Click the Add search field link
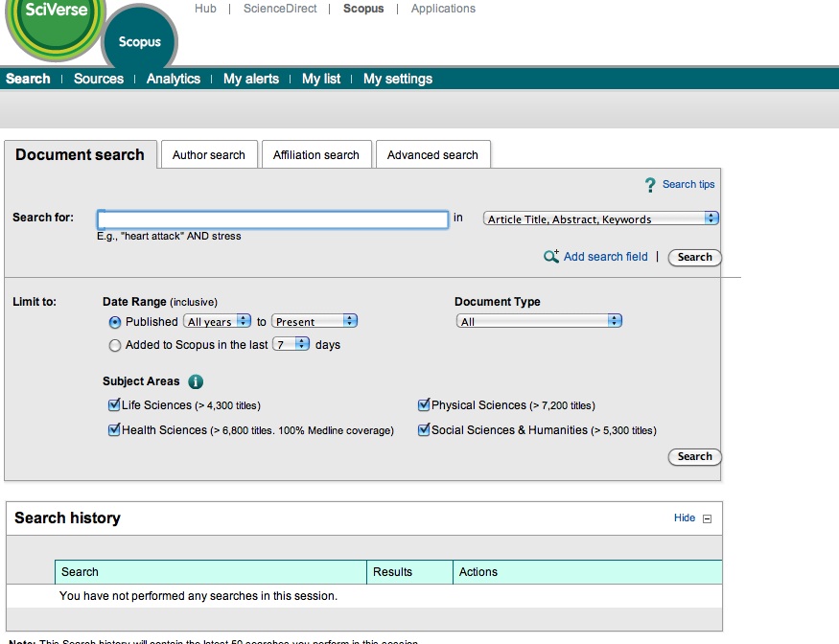 click(x=605, y=257)
